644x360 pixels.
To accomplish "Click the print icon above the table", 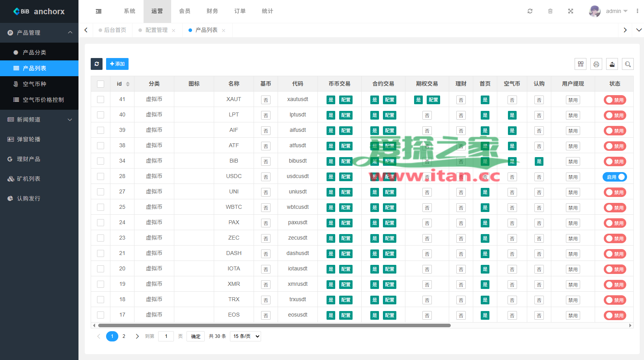I will (596, 64).
